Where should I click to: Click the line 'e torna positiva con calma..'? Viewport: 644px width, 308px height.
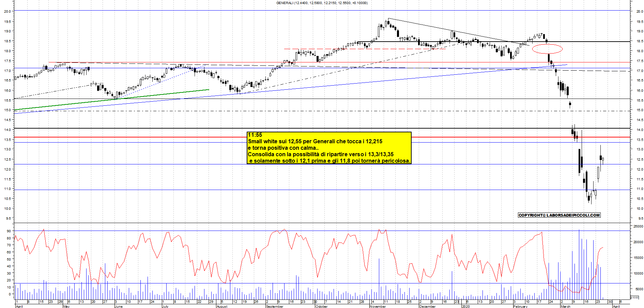283,148
